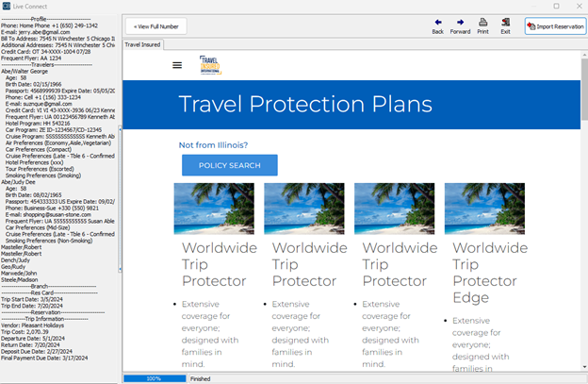Click View Full Number button

(156, 26)
